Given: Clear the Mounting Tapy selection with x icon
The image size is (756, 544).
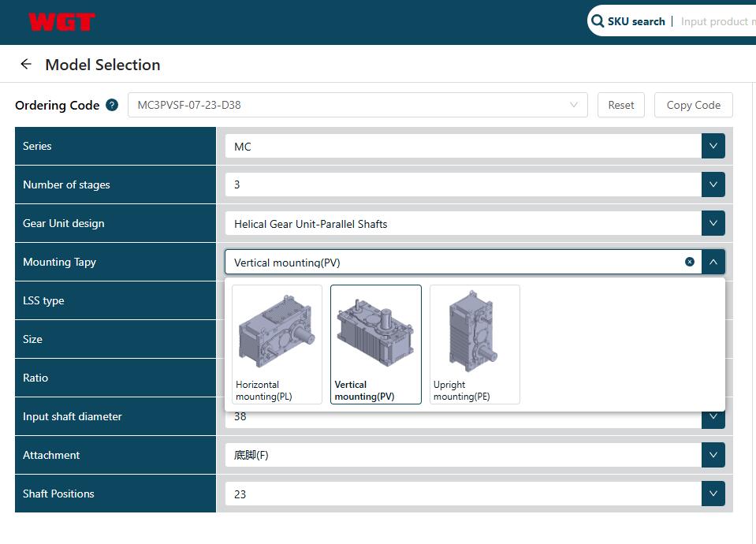Looking at the screenshot, I should 690,262.
